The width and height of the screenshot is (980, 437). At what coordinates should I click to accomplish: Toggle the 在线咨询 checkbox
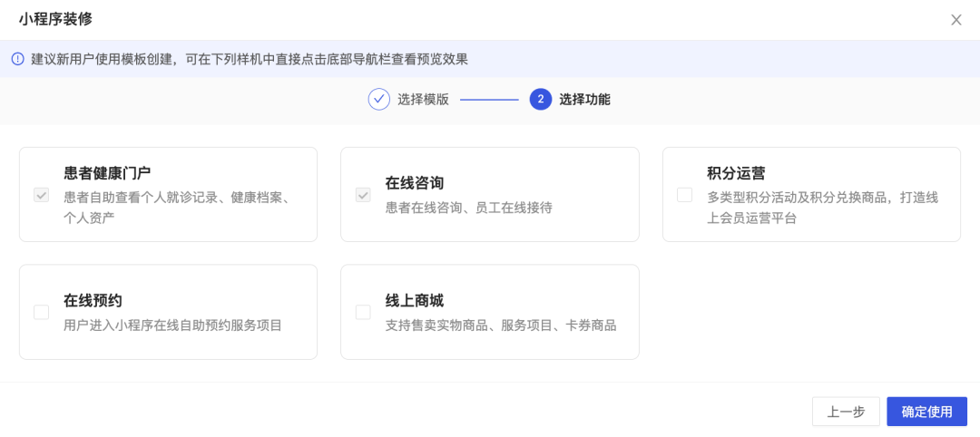[363, 195]
